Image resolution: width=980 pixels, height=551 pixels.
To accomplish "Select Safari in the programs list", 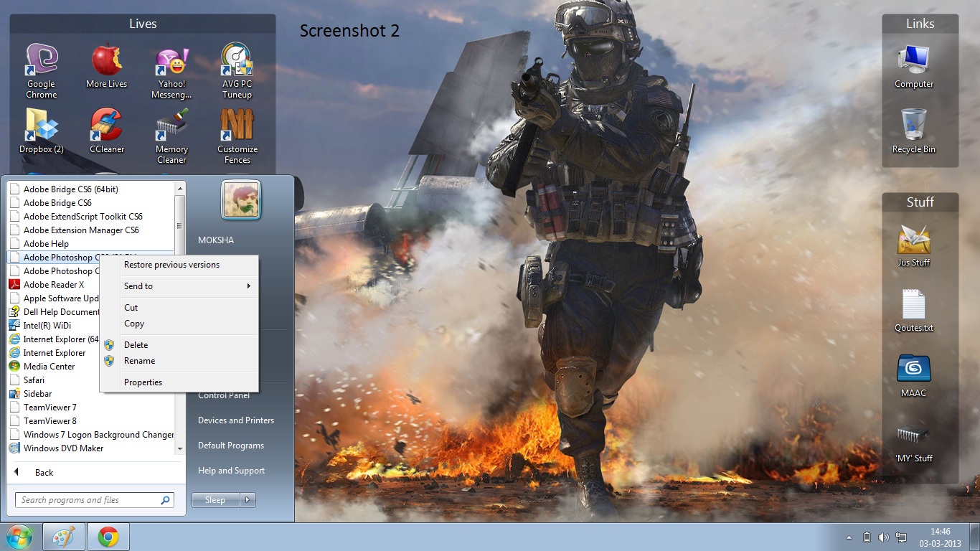I will click(x=34, y=380).
